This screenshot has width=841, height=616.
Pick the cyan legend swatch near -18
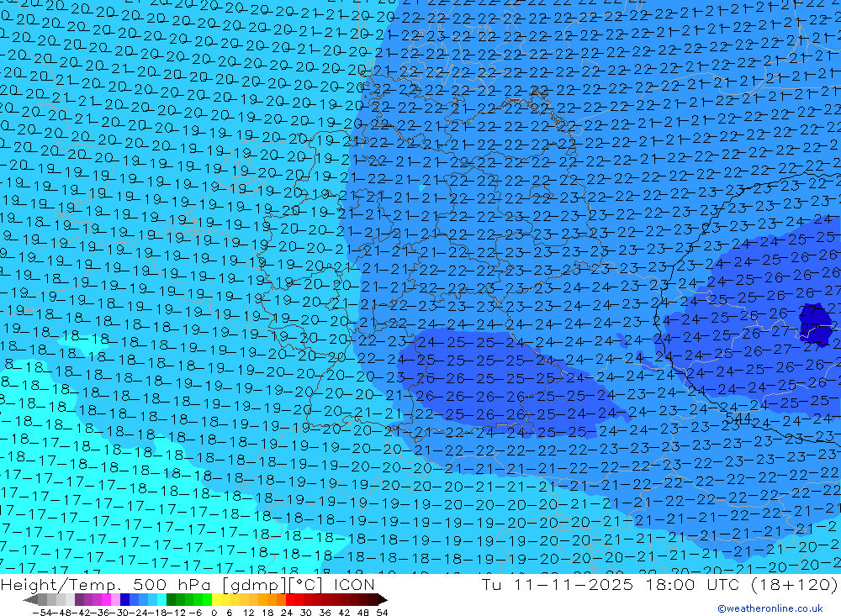point(161,599)
